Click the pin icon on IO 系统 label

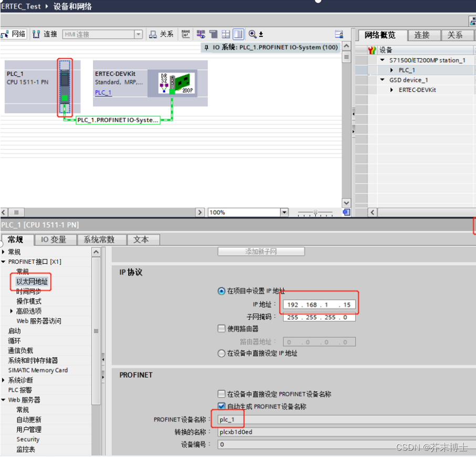tap(206, 47)
